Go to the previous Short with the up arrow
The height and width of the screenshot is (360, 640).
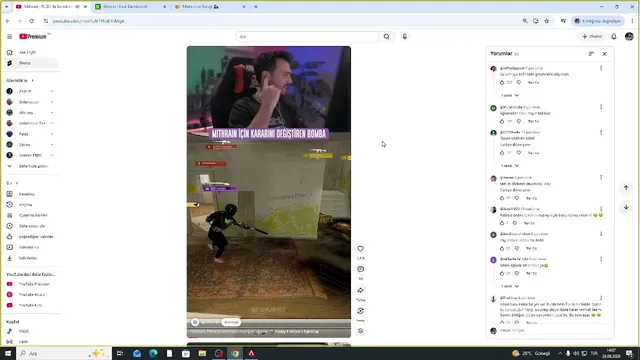626,188
